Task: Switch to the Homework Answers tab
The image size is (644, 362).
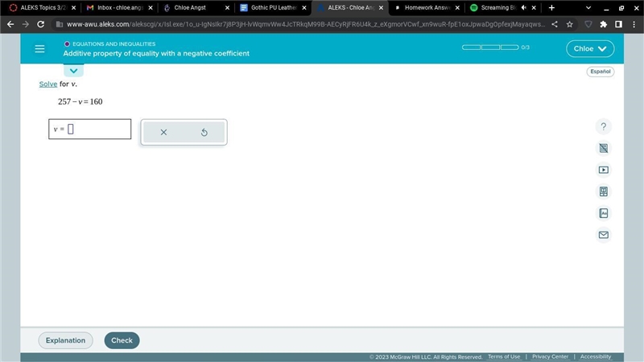Action: (x=427, y=7)
